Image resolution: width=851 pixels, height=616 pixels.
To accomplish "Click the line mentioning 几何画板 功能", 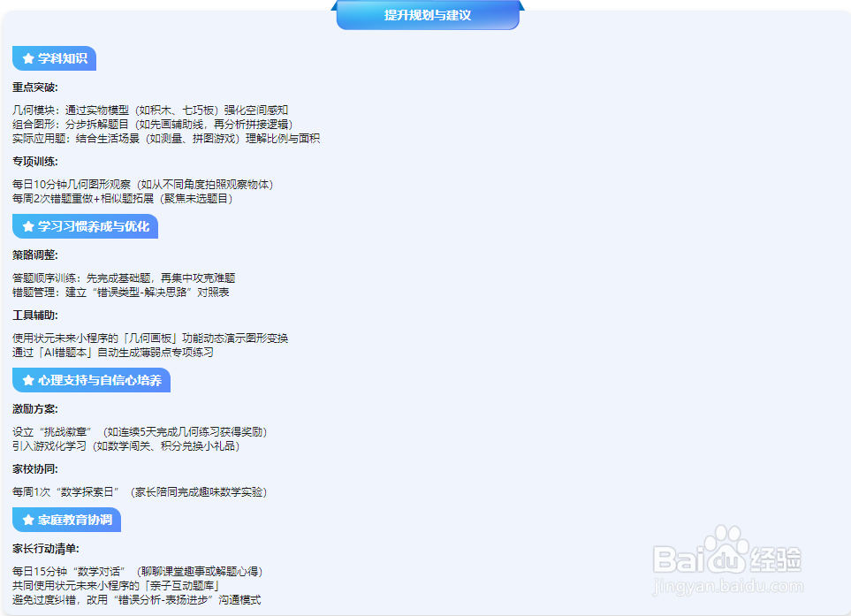I will pos(150,338).
